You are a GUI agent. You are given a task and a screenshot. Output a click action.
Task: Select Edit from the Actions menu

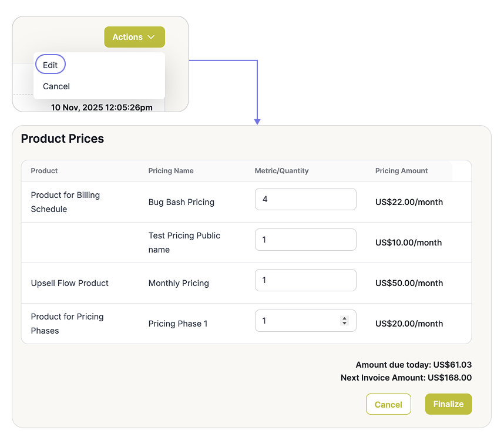pyautogui.click(x=51, y=65)
